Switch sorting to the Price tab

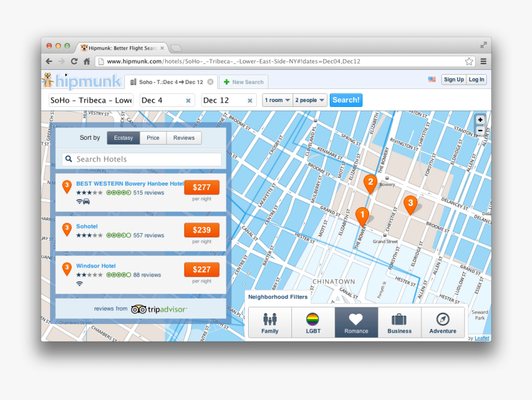click(x=153, y=137)
